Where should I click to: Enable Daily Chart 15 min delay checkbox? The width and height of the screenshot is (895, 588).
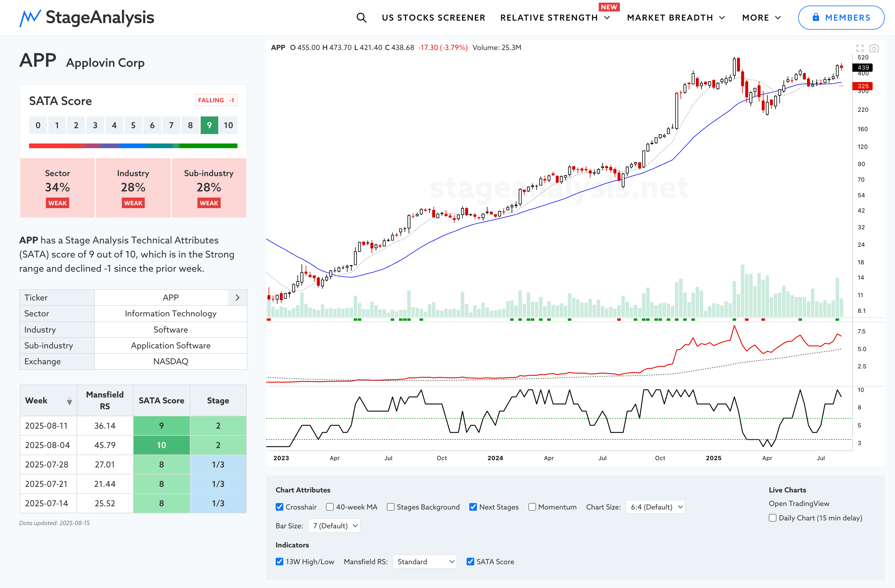coord(773,518)
